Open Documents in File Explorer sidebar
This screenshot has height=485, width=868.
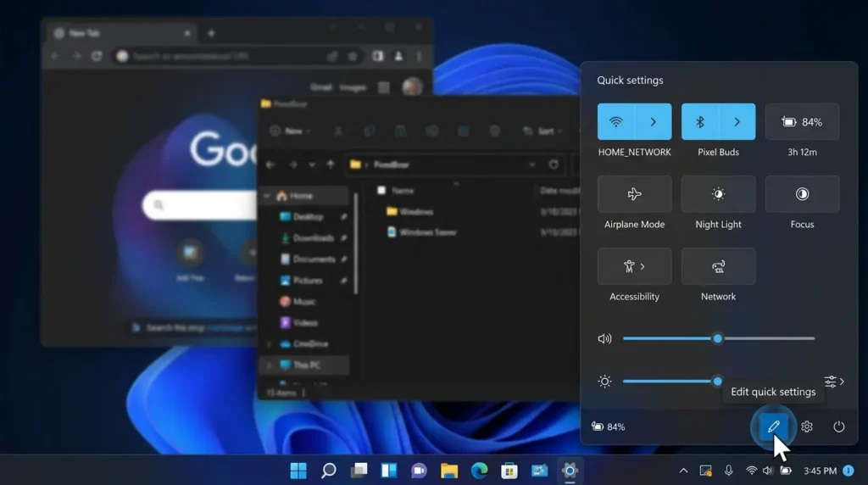(309, 259)
